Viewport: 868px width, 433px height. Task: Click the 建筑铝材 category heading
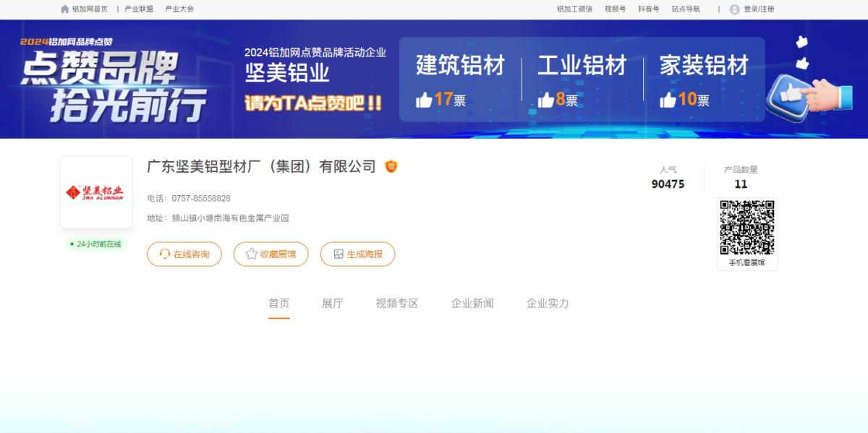coord(460,66)
